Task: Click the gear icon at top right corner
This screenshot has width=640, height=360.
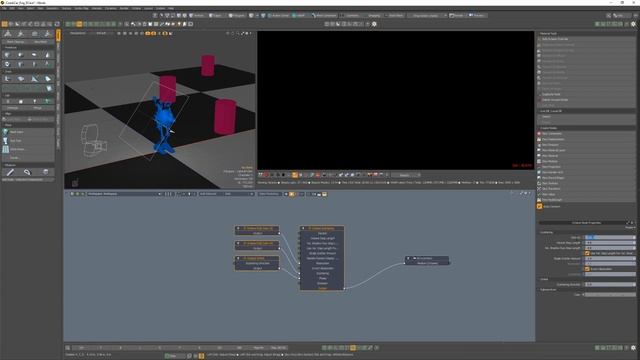Action: point(633,24)
